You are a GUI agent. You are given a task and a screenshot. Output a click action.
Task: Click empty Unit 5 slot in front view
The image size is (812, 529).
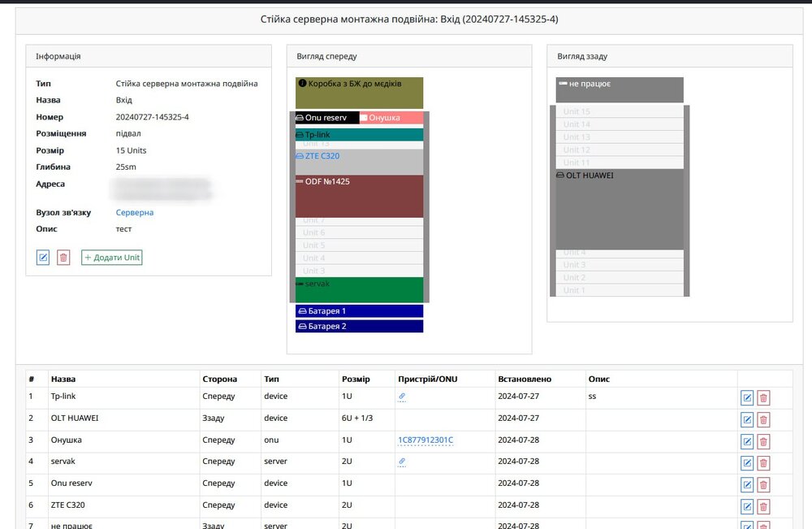[359, 245]
